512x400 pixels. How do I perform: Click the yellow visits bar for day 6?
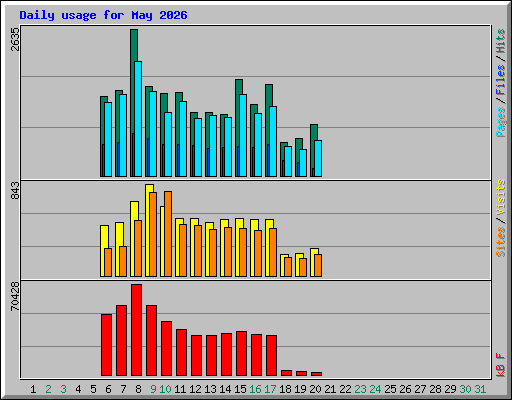[103, 251]
